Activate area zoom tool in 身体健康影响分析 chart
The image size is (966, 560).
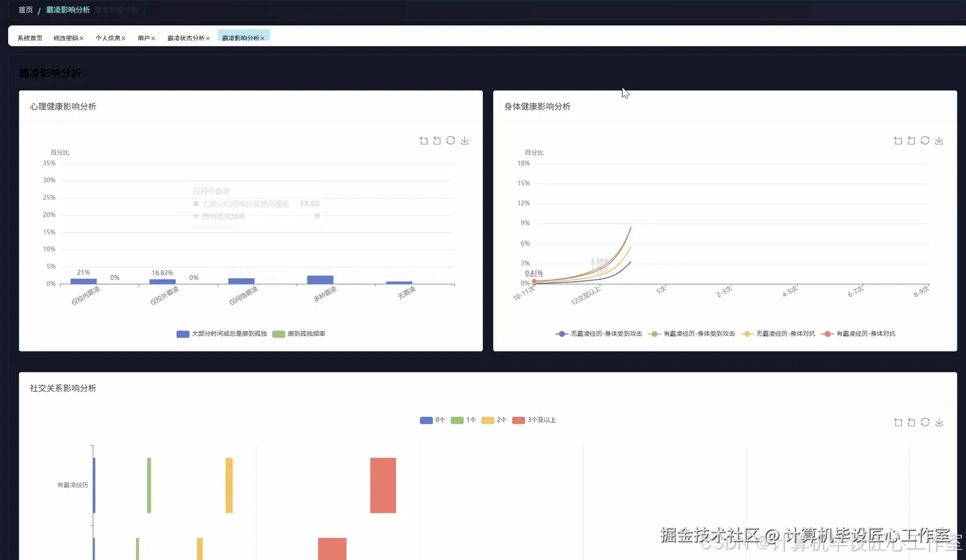(897, 140)
